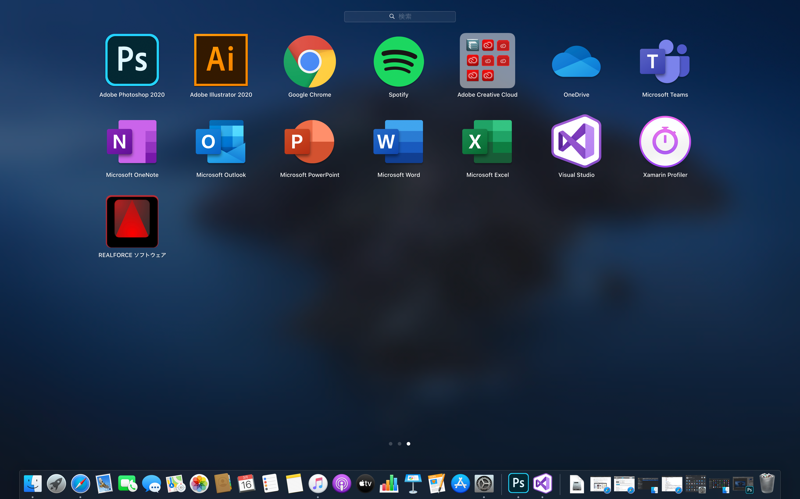
Task: Open Photos from the Dock
Action: point(199,483)
